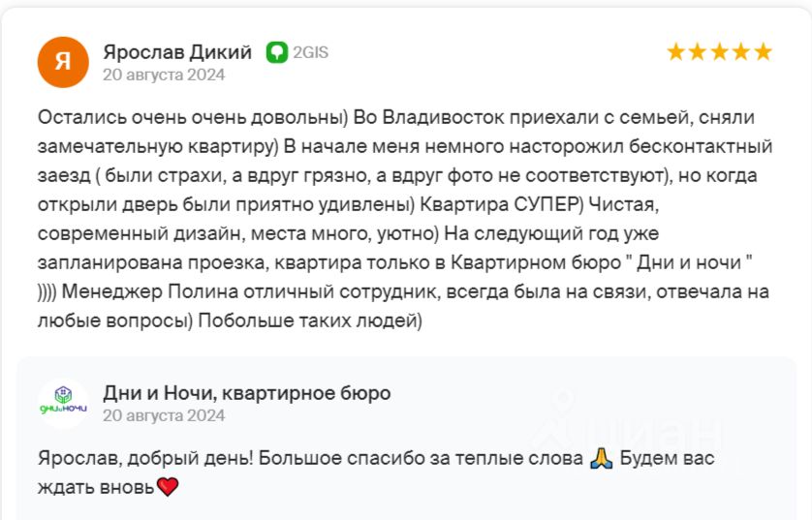The width and height of the screenshot is (812, 520).
Task: Open Дни и Ночи, квартирное бюро name
Action: (246, 393)
